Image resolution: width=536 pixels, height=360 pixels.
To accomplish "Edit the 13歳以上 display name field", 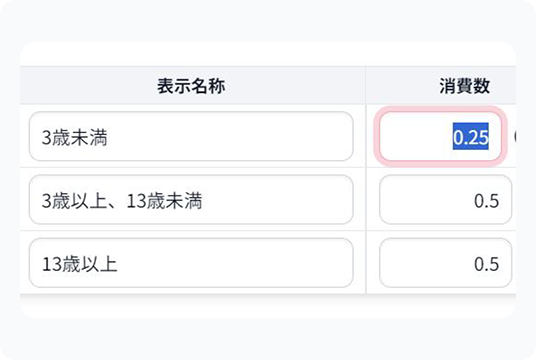I will 191,263.
